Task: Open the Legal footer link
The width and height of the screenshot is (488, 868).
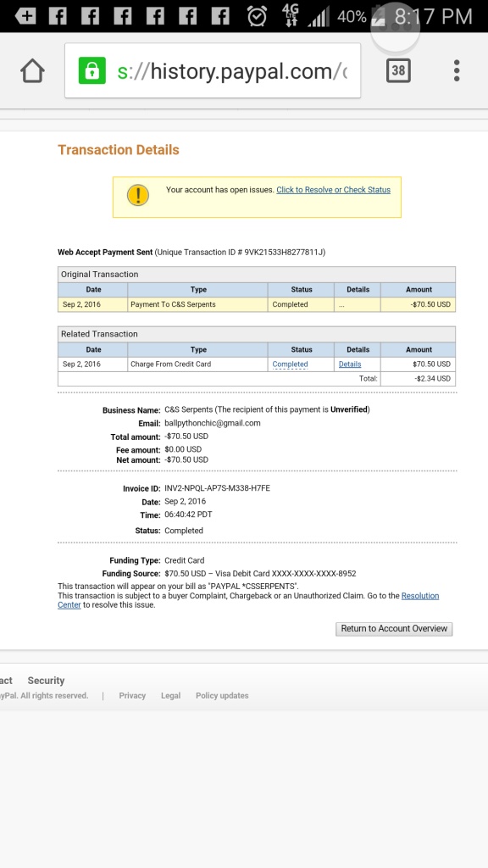Action: coord(170,696)
